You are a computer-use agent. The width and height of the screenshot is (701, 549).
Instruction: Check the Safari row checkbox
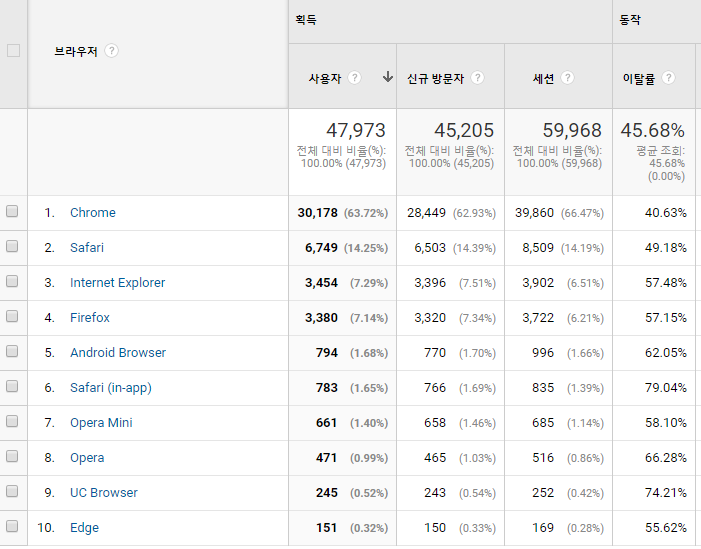tap(12, 246)
